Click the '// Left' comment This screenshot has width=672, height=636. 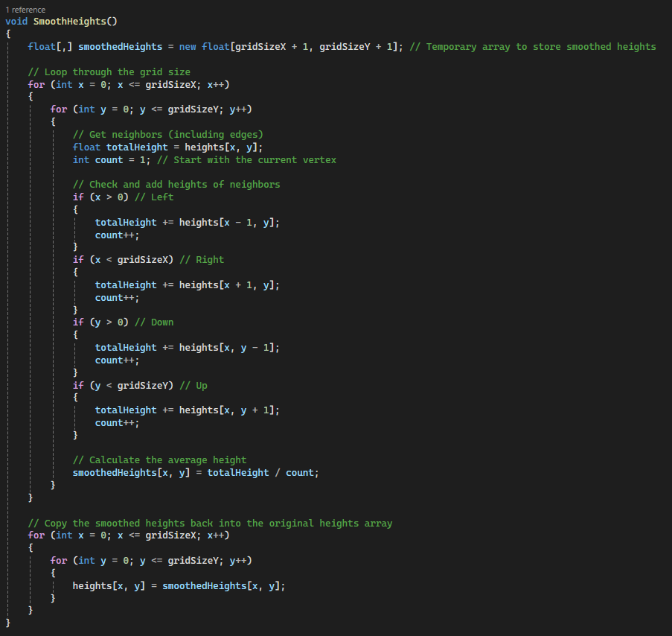pyautogui.click(x=156, y=197)
